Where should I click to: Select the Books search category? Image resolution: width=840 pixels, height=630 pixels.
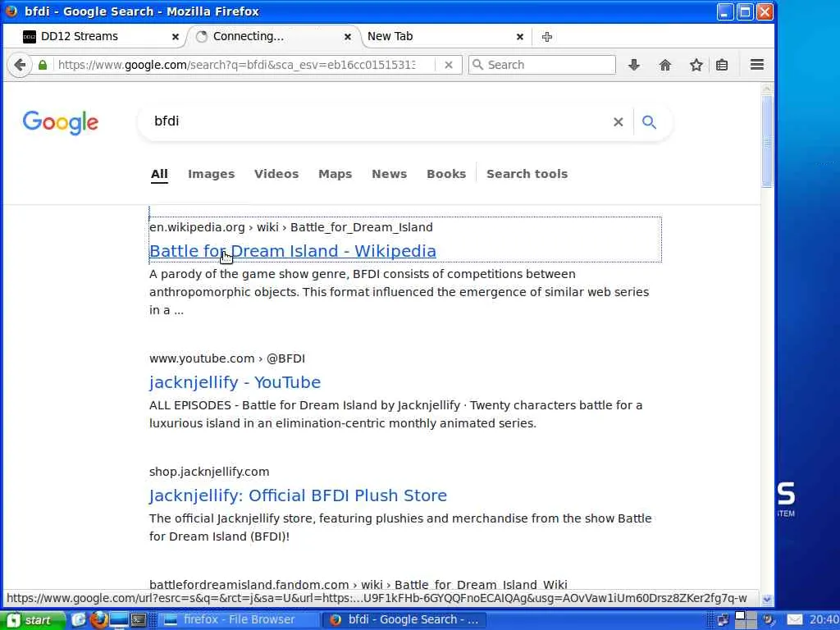pos(446,174)
